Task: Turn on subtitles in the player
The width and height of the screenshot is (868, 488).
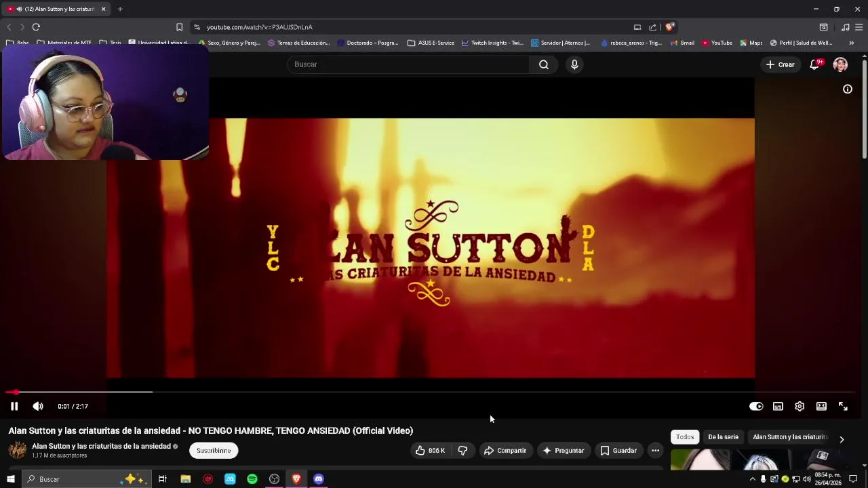Action: pyautogui.click(x=778, y=406)
